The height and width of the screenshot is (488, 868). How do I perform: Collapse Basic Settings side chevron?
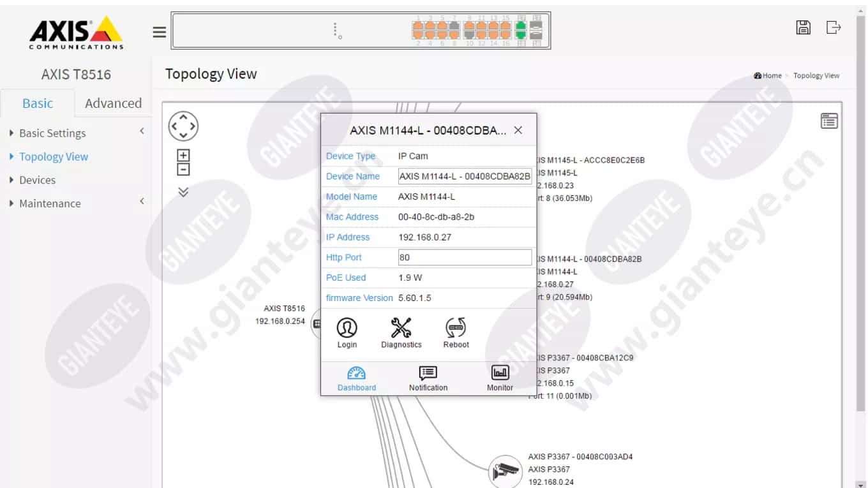[x=142, y=131]
